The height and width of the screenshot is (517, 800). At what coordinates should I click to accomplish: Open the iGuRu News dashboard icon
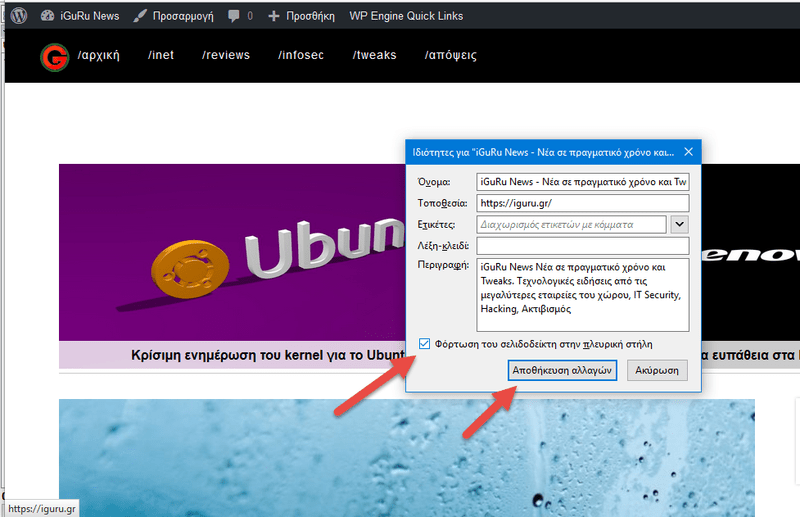[x=47, y=16]
